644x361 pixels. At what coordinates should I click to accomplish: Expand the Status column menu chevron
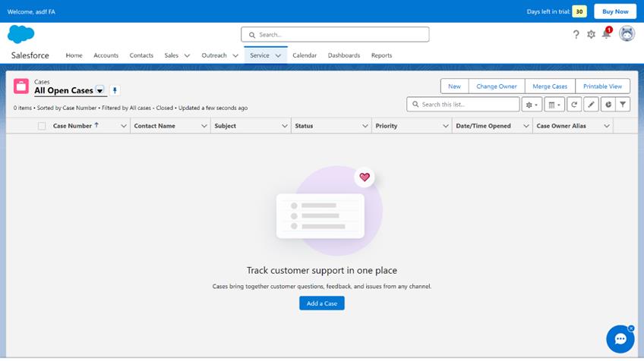pos(365,126)
